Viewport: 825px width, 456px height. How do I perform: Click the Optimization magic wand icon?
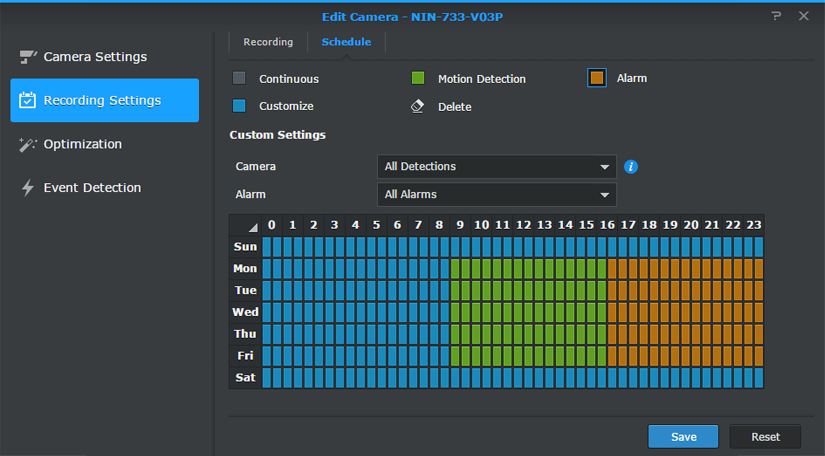[28, 145]
